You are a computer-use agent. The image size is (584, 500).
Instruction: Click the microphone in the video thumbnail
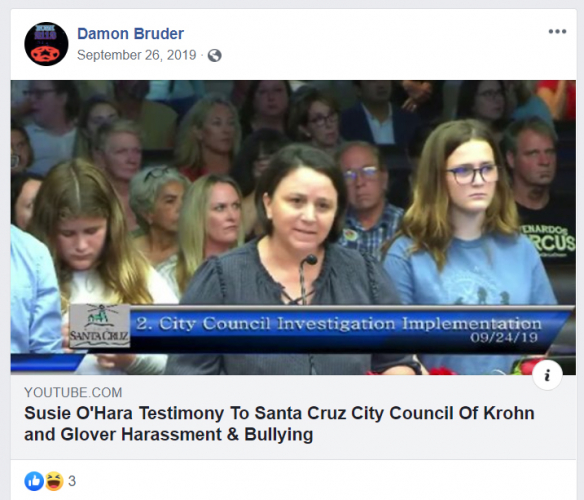click(x=306, y=278)
